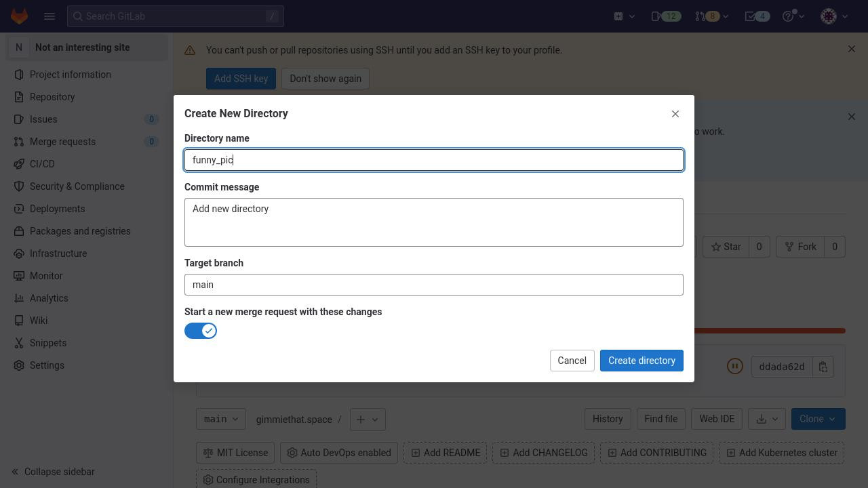Cancel the directory creation
Screen dimensions: 868x488
572,361
